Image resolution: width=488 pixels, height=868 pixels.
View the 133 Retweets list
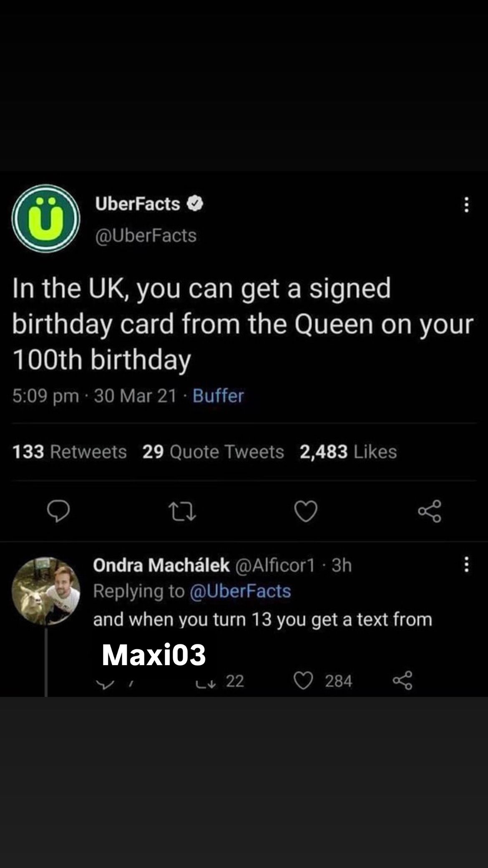click(69, 452)
